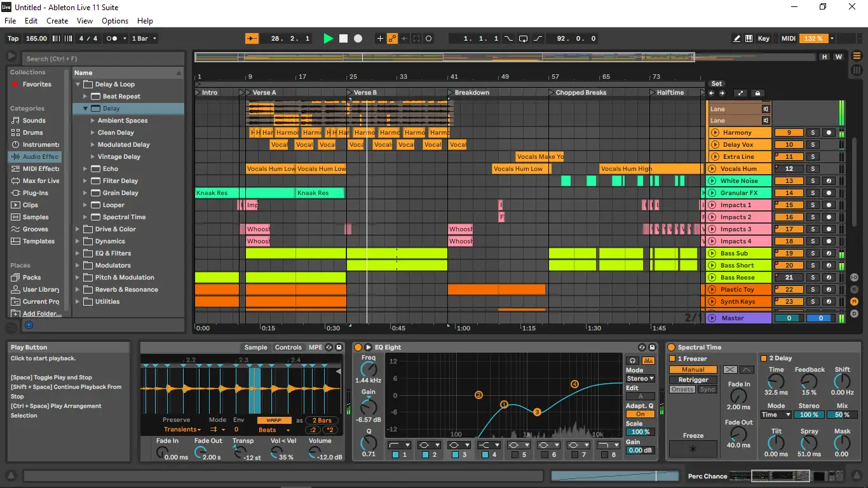Toggle the Follow playback arrow button
868x488 pixels.
(252, 39)
